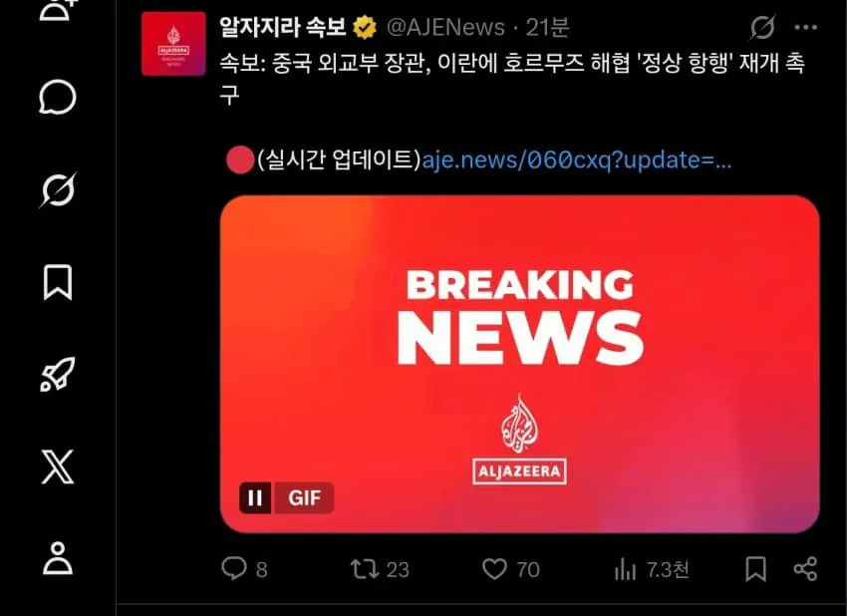Share the tweet using the share icon

coord(805,569)
